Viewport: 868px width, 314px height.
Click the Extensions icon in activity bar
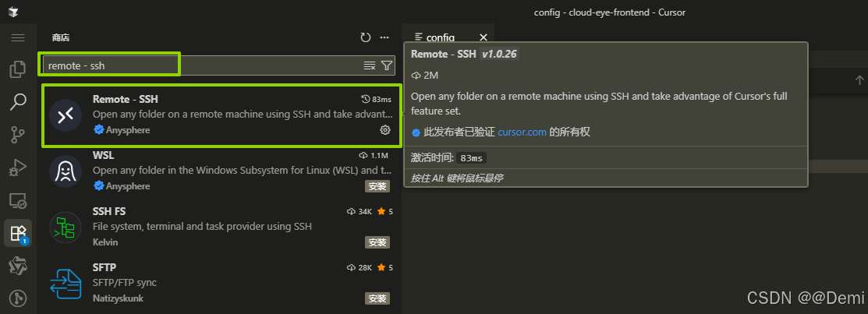(17, 232)
